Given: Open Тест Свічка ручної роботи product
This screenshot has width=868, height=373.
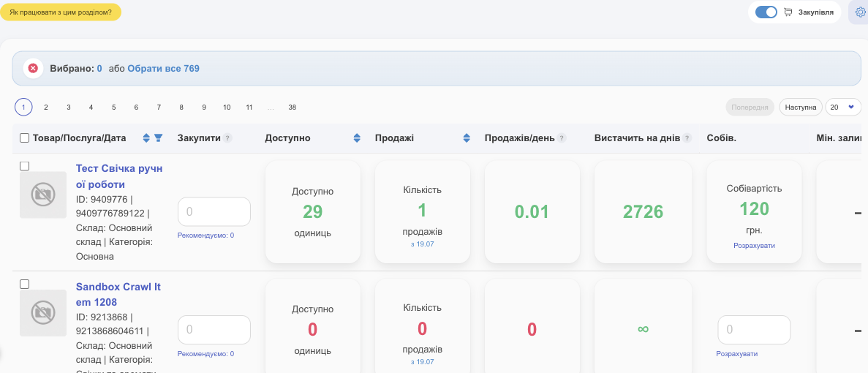Looking at the screenshot, I should pos(119,176).
